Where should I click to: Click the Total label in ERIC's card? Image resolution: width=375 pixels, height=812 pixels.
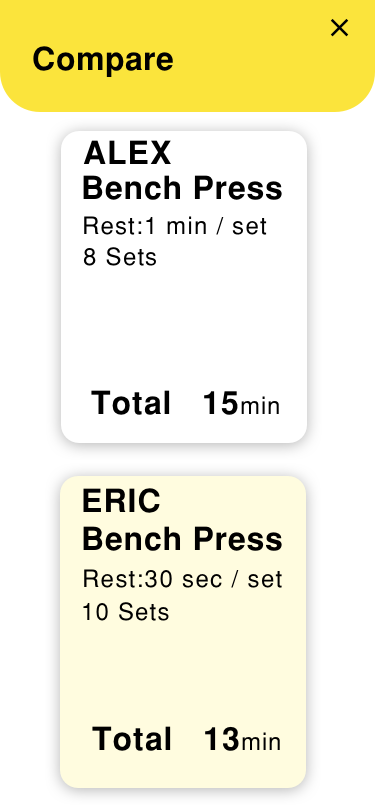132,739
